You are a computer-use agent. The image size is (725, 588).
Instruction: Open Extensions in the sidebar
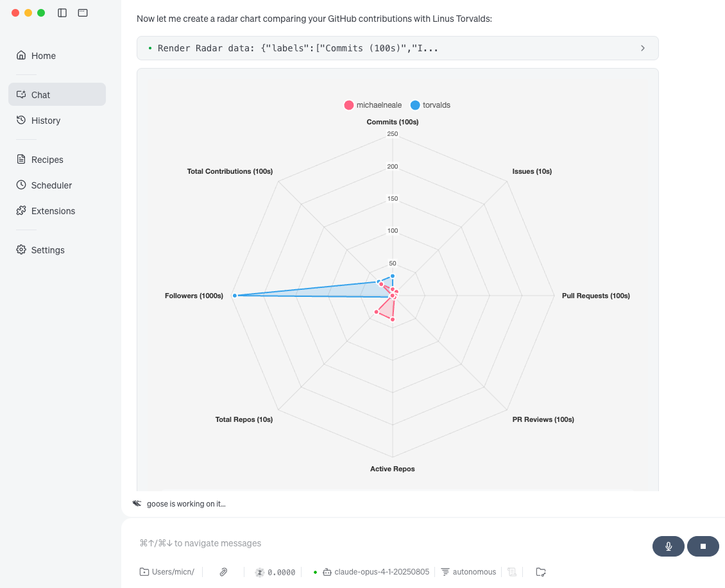pyautogui.click(x=53, y=211)
